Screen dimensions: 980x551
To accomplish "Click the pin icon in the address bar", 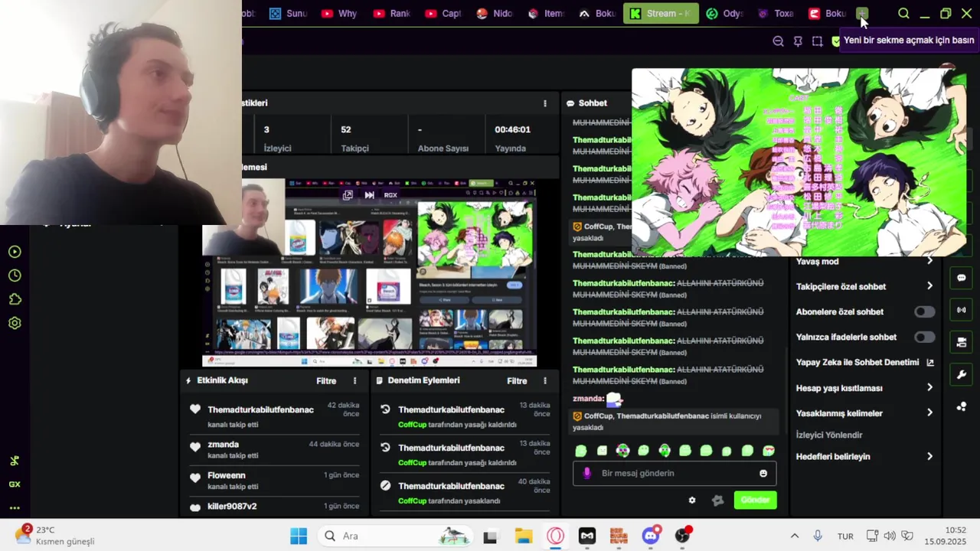I will [798, 41].
